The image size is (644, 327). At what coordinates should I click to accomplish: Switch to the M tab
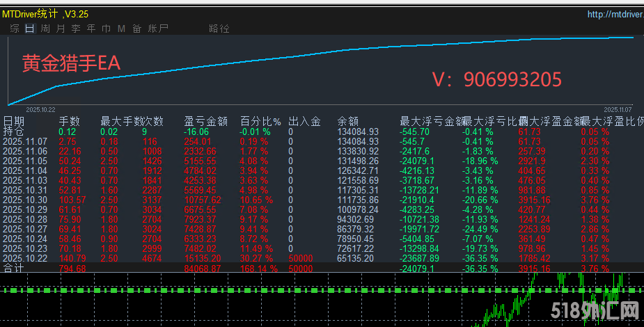pyautogui.click(x=121, y=29)
